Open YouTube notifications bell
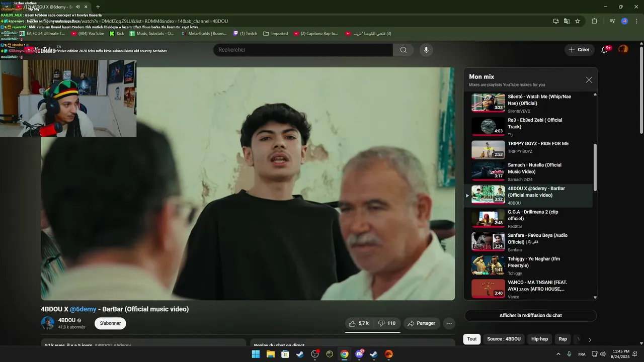 click(605, 49)
